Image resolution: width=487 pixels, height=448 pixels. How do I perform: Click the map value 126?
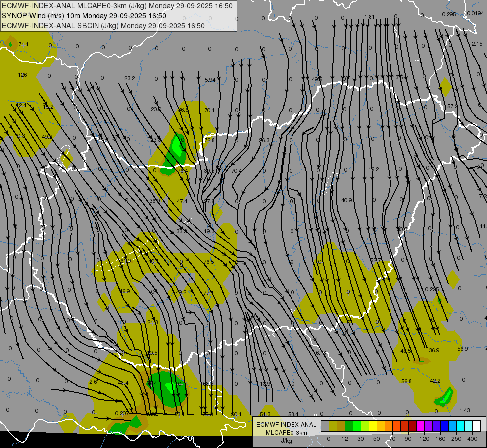(x=23, y=75)
